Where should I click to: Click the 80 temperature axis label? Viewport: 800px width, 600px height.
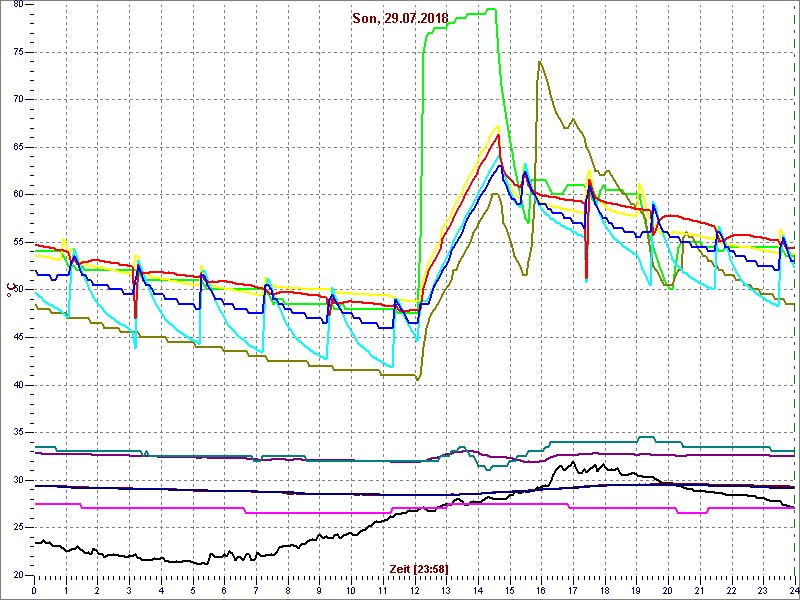[18, 5]
